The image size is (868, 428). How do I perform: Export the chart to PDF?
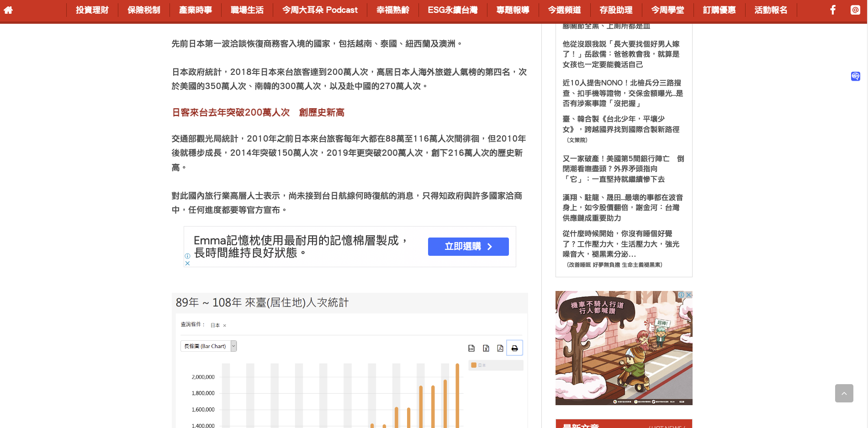point(500,349)
